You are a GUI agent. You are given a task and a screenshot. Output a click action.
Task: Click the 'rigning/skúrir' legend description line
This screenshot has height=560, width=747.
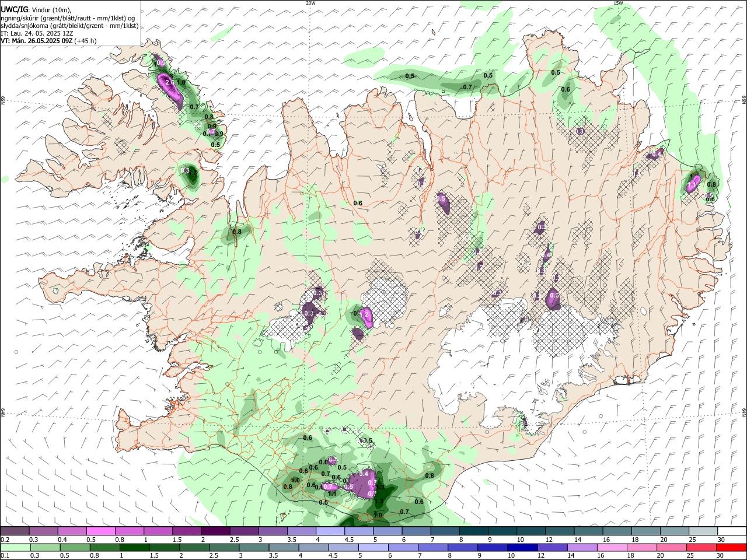click(x=68, y=18)
